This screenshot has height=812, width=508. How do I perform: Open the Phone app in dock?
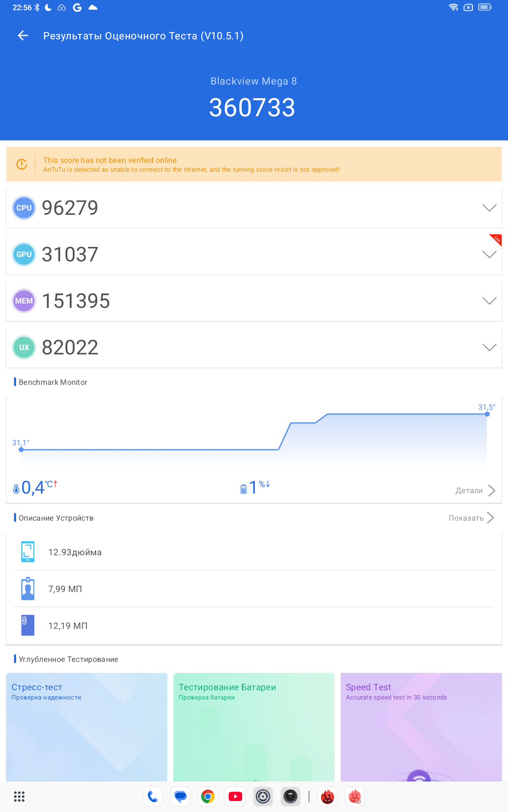pos(153,797)
